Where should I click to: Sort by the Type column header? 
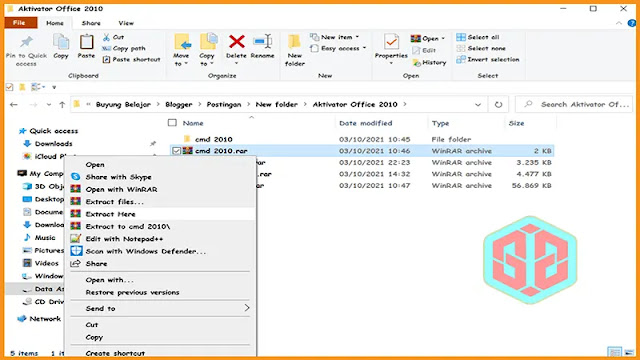coord(440,123)
